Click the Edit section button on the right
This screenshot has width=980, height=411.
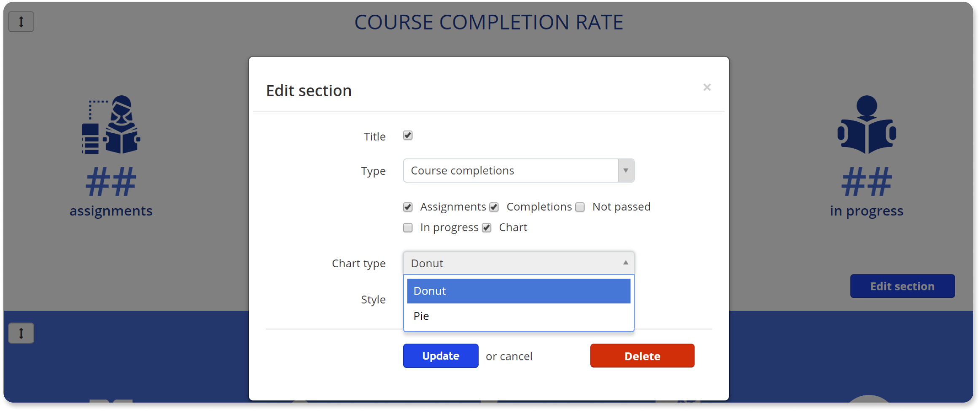(x=902, y=286)
